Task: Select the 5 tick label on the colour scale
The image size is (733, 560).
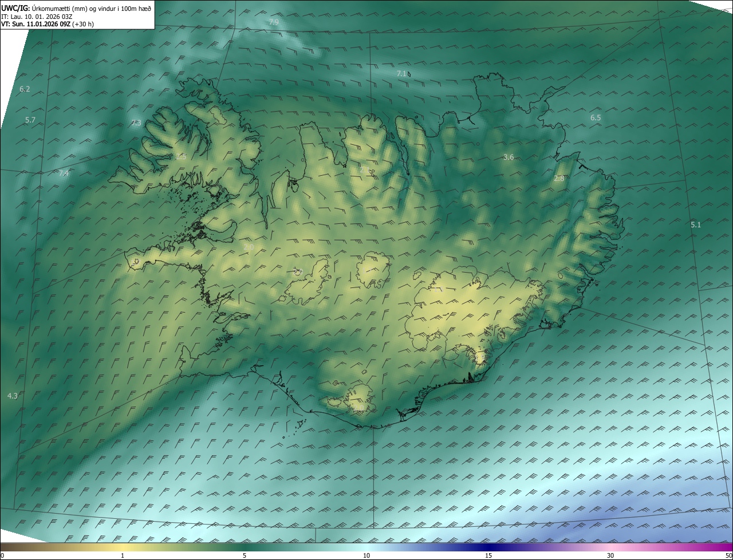Action: click(245, 555)
